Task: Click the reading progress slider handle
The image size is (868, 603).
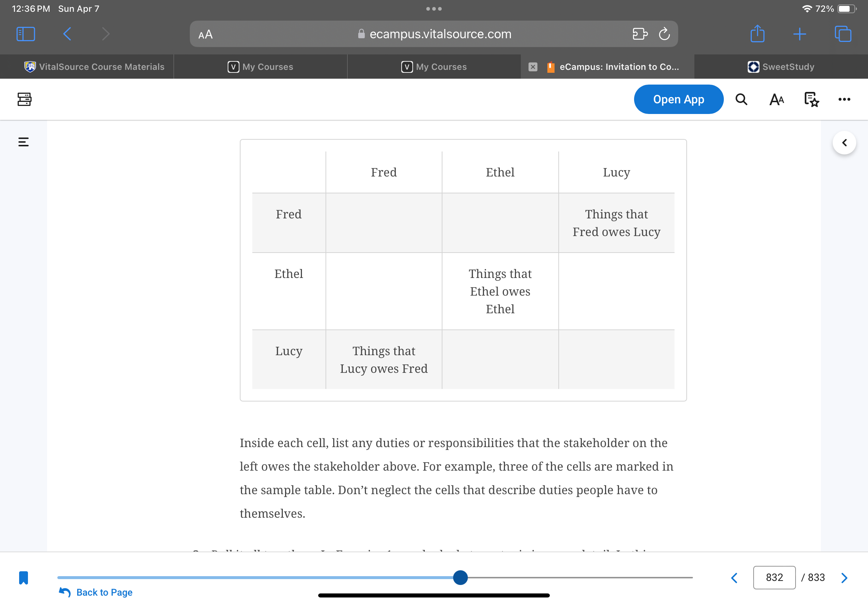Action: pyautogui.click(x=460, y=577)
